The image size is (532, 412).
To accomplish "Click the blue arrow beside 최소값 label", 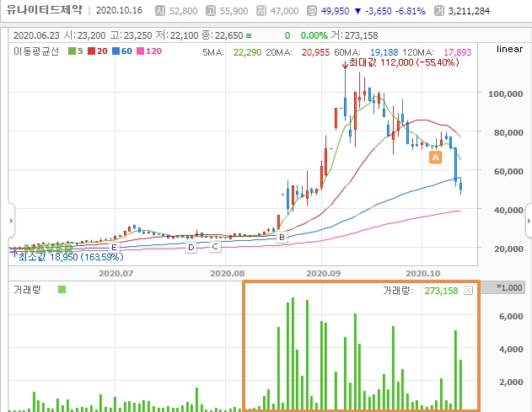I will [x=14, y=254].
